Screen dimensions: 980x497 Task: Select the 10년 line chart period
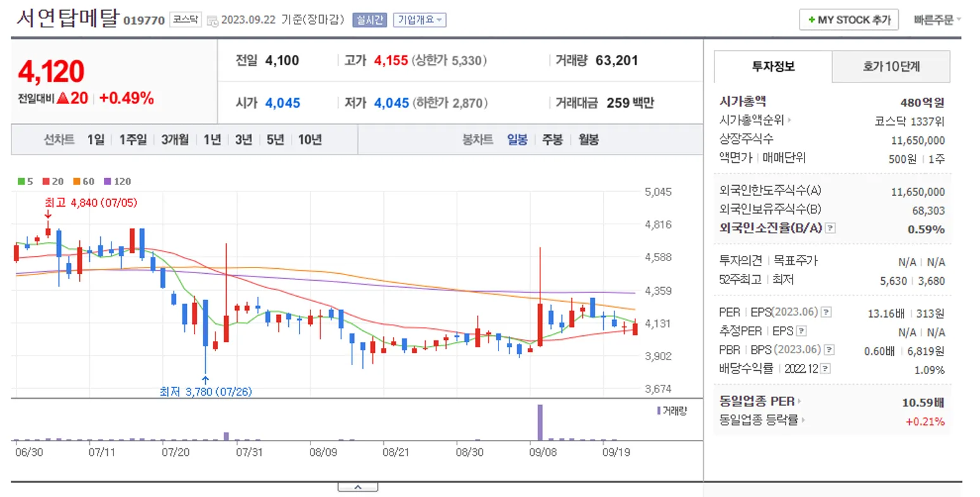point(310,140)
